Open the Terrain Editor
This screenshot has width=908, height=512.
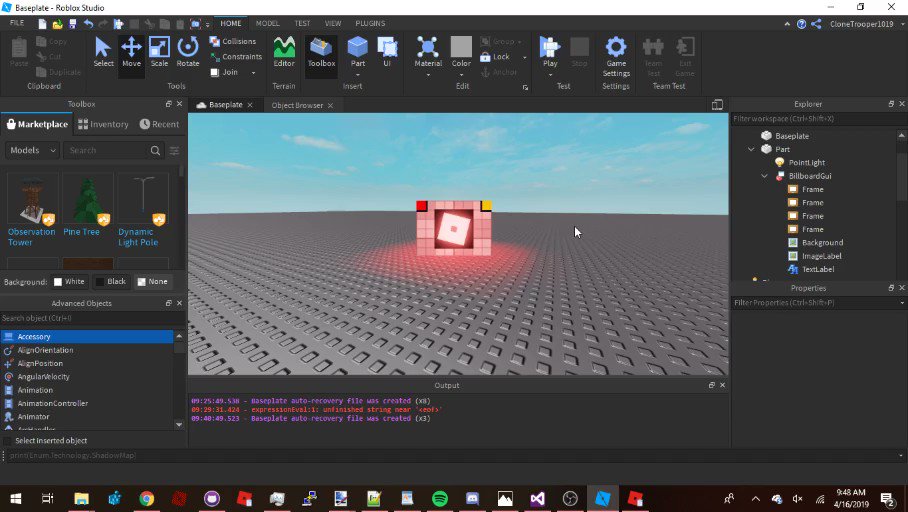284,52
